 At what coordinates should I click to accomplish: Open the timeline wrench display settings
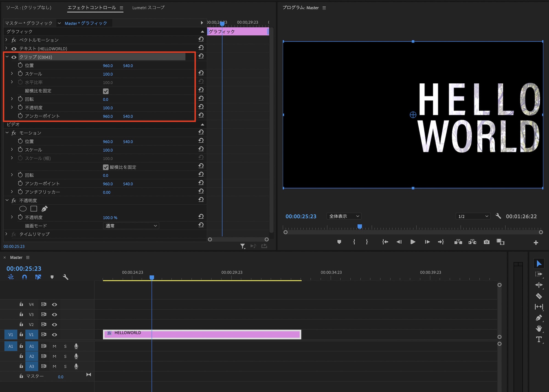(x=65, y=277)
